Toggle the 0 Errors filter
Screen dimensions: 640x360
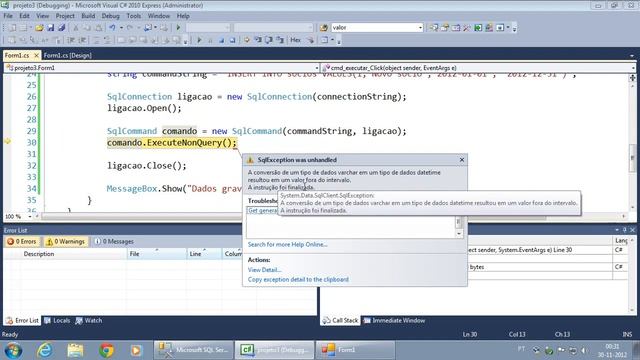pyautogui.click(x=22, y=242)
